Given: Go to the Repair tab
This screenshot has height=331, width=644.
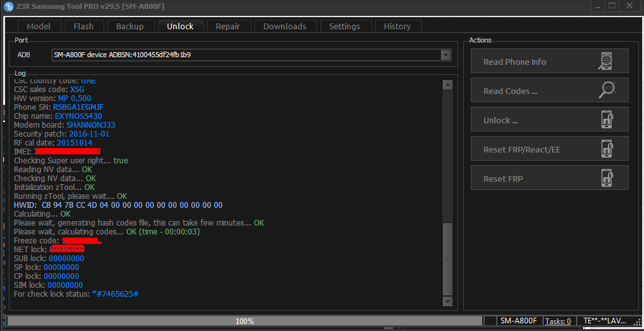Looking at the screenshot, I should pyautogui.click(x=228, y=26).
